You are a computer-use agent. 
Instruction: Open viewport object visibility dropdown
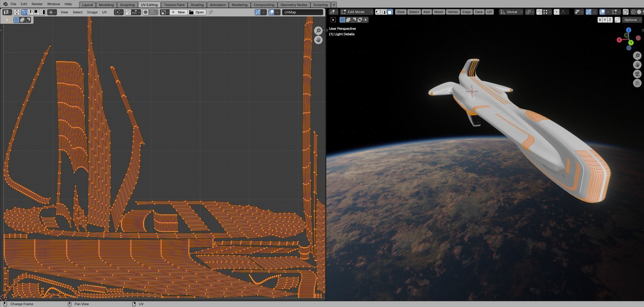point(579,12)
